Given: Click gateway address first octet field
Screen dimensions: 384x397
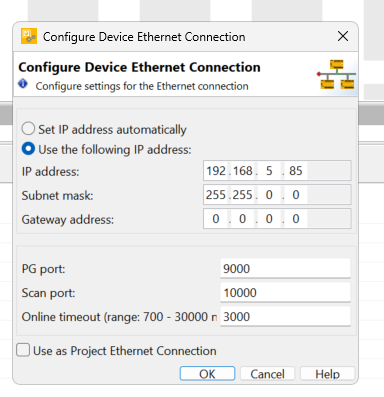Looking at the screenshot, I should coord(216,219).
